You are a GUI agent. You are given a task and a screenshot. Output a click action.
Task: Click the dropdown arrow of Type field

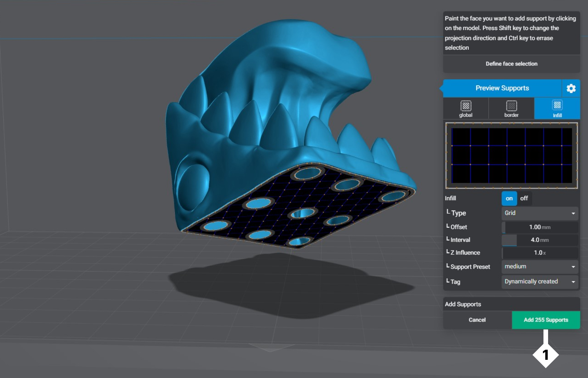pyautogui.click(x=573, y=213)
